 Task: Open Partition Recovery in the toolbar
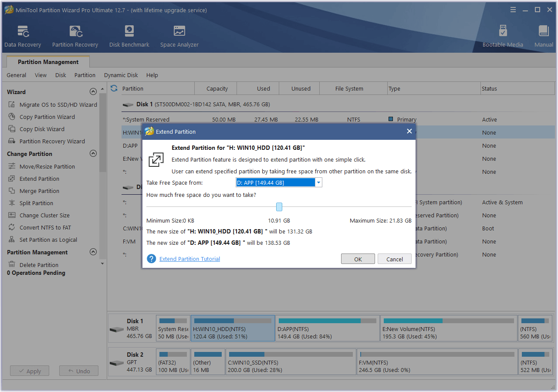pos(75,36)
